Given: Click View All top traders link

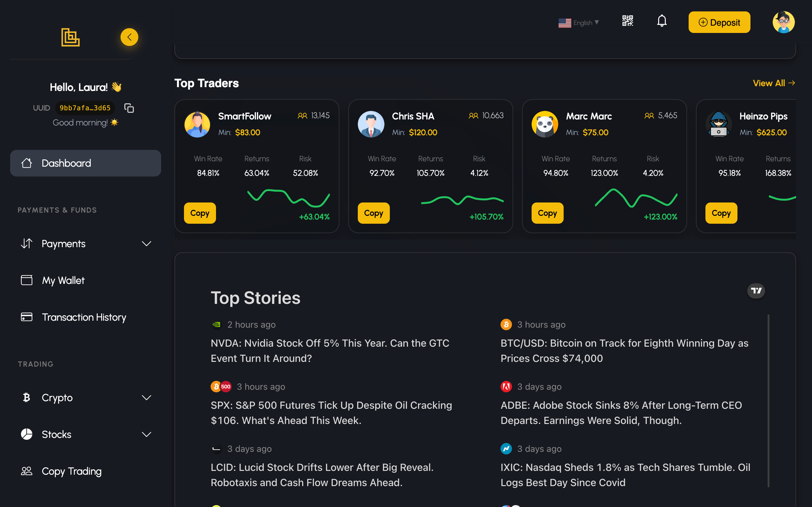Looking at the screenshot, I should 773,83.
